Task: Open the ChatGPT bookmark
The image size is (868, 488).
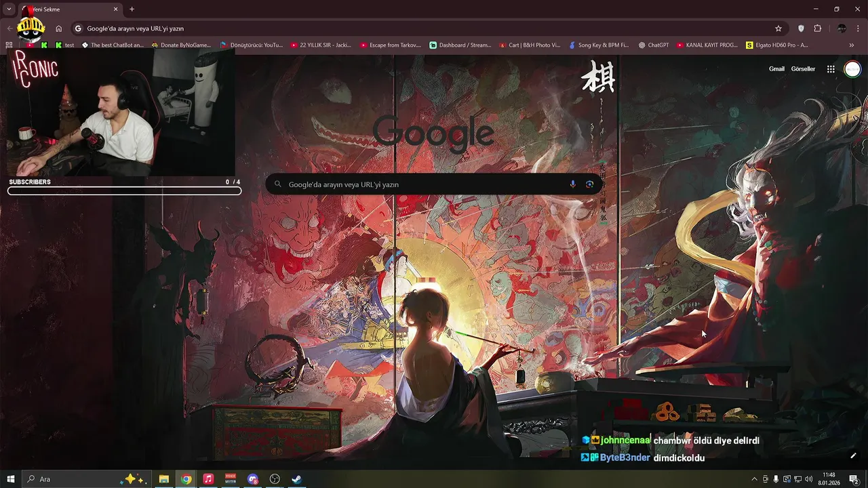Action: click(x=654, y=45)
